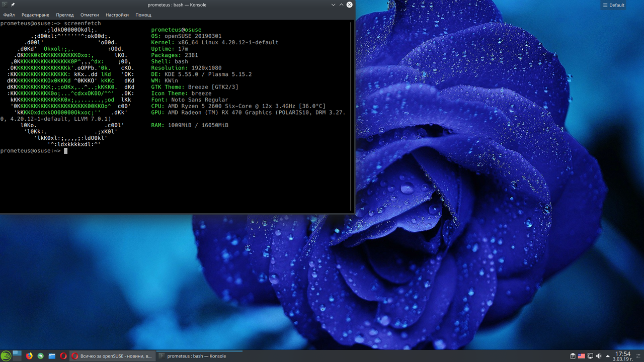Minimize the Konsole window
The height and width of the screenshot is (362, 644).
(333, 5)
